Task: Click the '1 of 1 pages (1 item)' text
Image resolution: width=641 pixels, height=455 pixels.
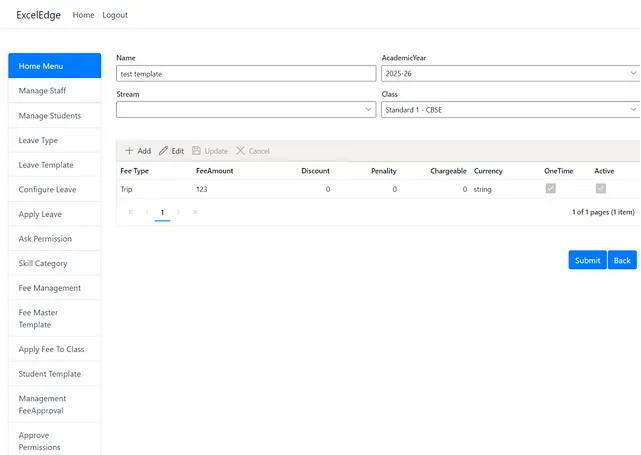Action: (603, 212)
